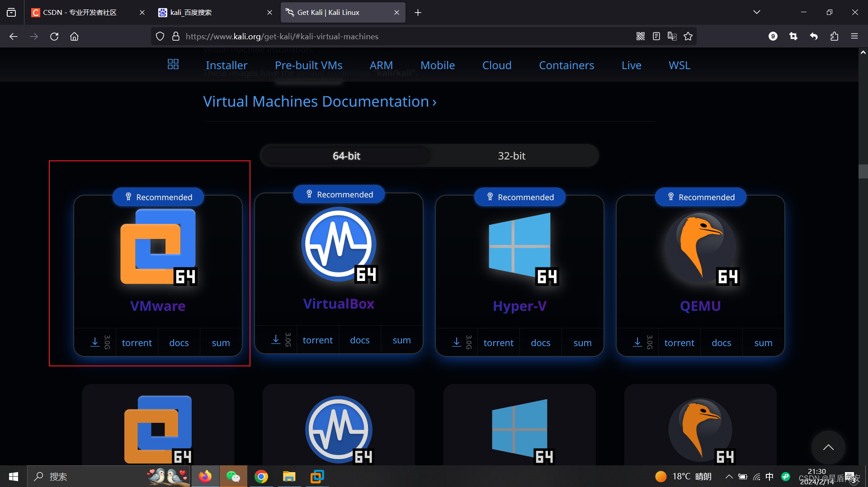Click the VMware logo in the recommended card
This screenshot has height=487, width=868.
pos(158,247)
